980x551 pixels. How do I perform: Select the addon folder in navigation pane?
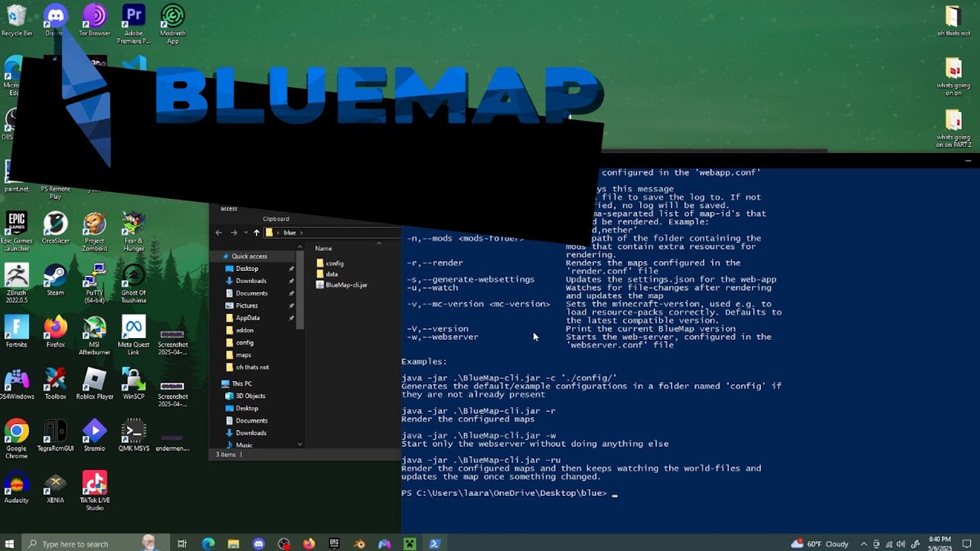[x=244, y=330]
